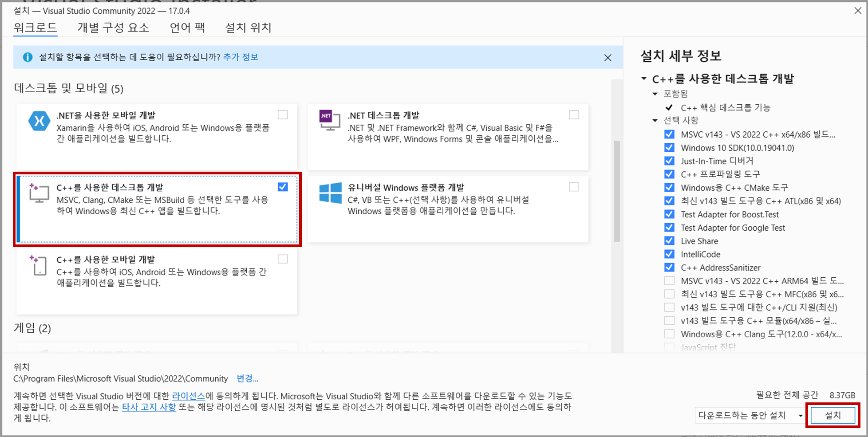Check v143 C++ 모듈(x64/x86) option
The width and height of the screenshot is (868, 437).
coord(669,320)
